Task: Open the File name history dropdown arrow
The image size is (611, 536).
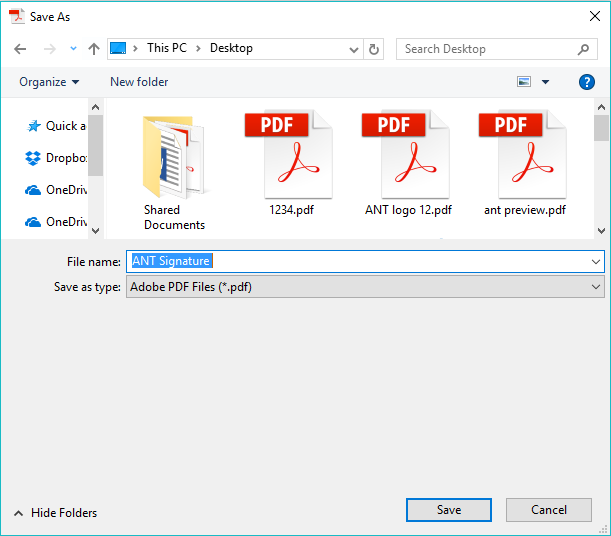Action: pos(596,261)
